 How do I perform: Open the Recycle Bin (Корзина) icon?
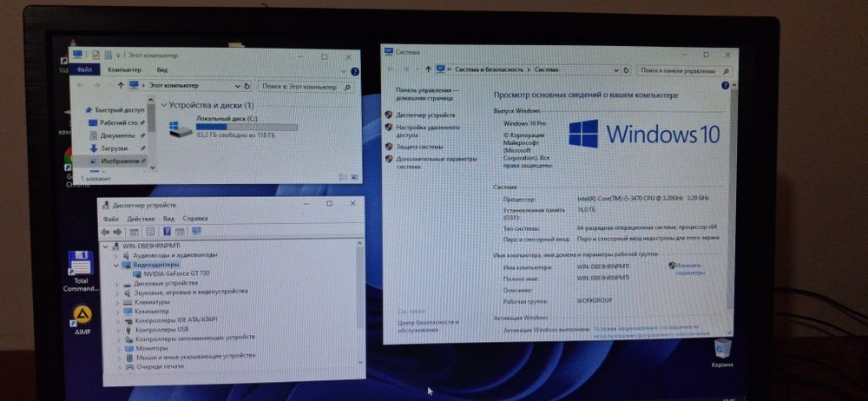pyautogui.click(x=722, y=352)
